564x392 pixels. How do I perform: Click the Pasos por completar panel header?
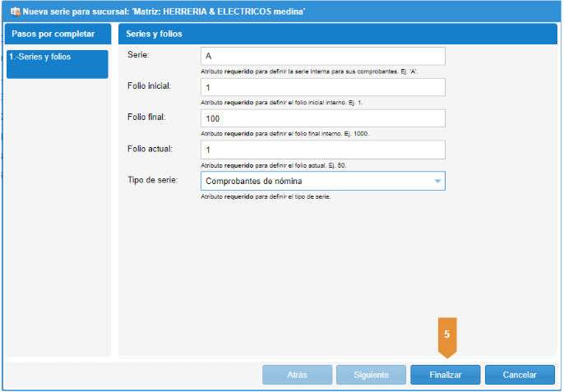(58, 34)
